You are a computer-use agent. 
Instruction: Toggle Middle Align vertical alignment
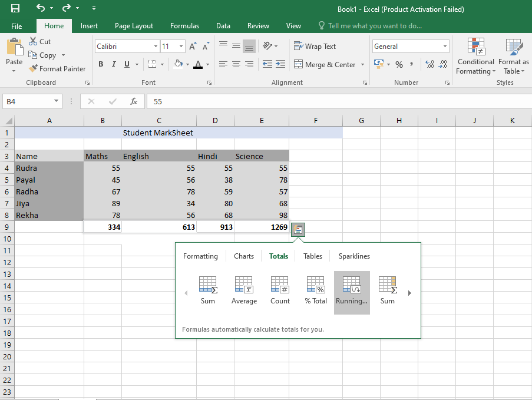pyautogui.click(x=236, y=45)
